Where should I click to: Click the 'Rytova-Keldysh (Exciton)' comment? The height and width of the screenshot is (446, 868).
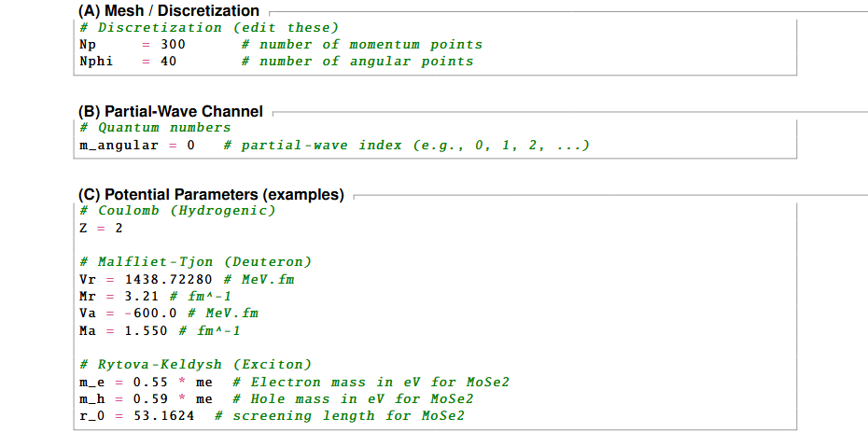tap(195, 364)
